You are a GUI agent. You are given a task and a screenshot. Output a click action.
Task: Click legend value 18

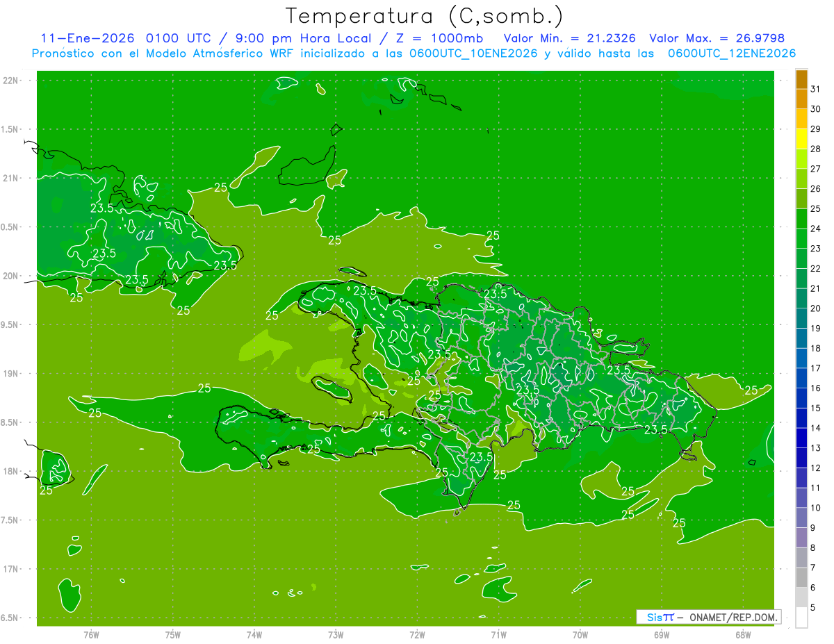(816, 349)
